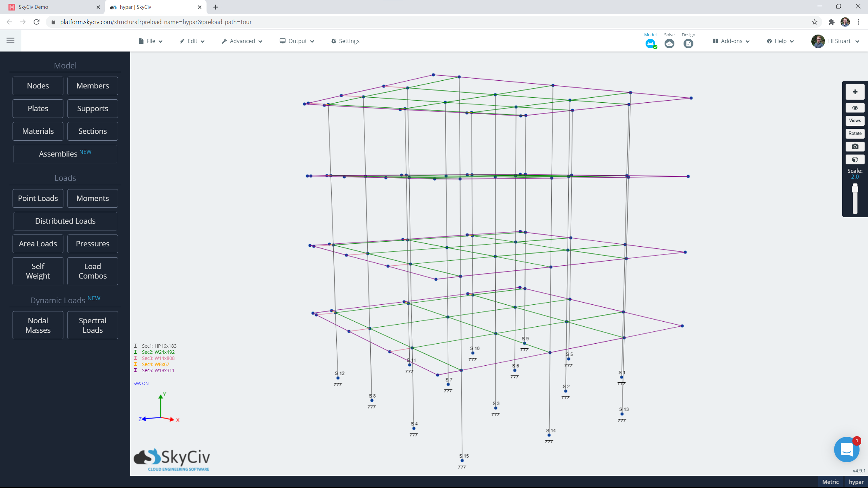This screenshot has width=868, height=488.
Task: Open the File dropdown menu
Action: [151, 41]
